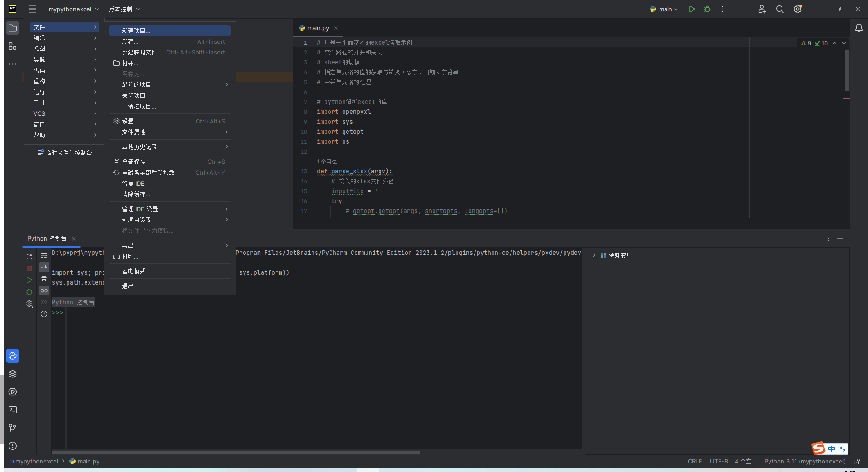Expand 导出 submenu
868x472 pixels.
[170, 245]
